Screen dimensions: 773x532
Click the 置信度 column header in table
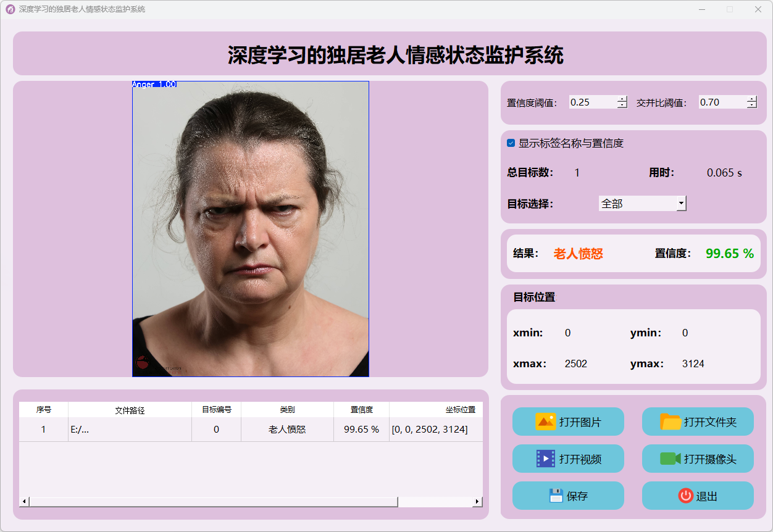pyautogui.click(x=361, y=410)
